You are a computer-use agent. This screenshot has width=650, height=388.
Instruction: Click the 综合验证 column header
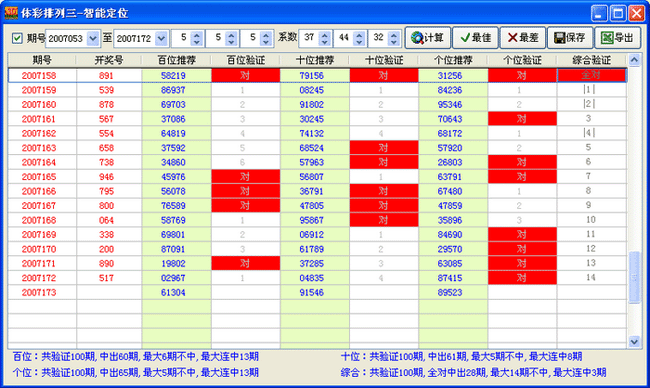point(592,61)
